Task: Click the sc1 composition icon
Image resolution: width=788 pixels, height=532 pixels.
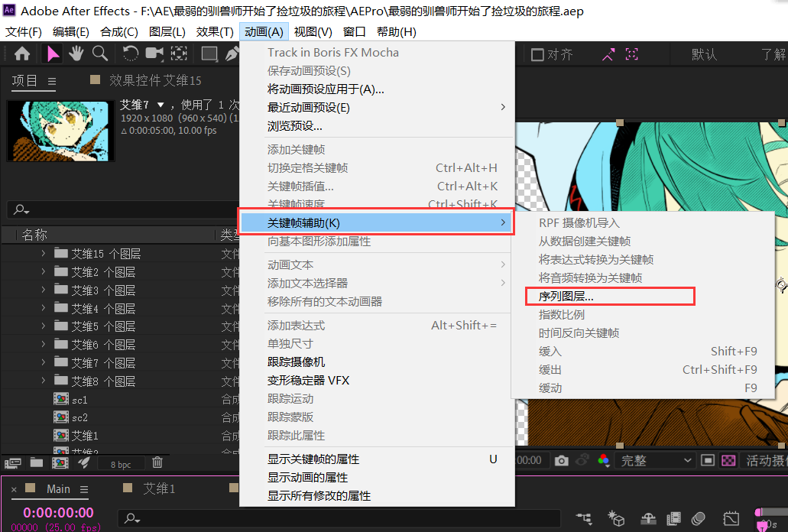Action: click(61, 400)
